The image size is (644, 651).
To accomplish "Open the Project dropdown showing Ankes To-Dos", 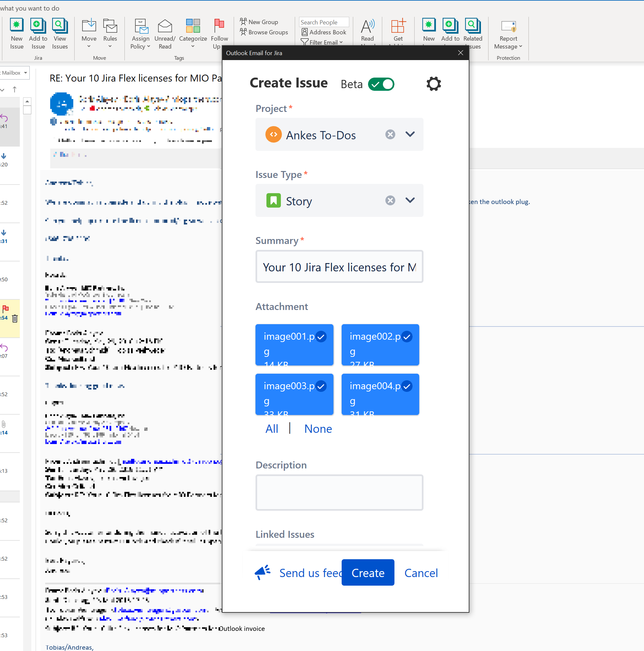I will [410, 134].
